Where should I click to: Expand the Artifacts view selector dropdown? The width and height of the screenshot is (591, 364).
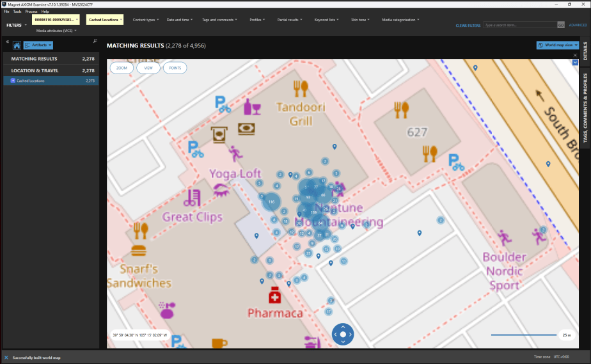[38, 45]
